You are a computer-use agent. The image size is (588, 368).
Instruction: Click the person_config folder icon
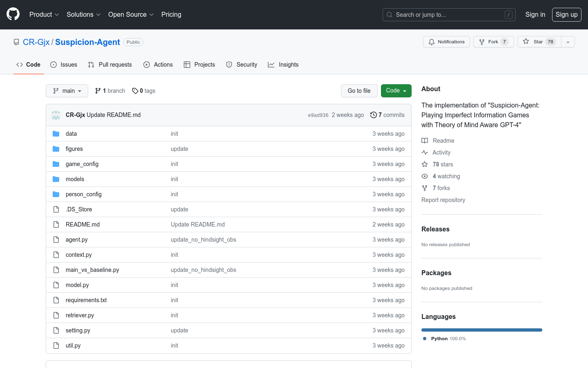[56, 194]
